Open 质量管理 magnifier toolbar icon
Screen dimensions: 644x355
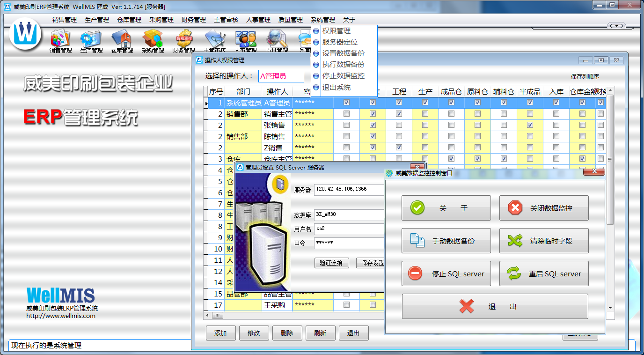[x=277, y=38]
